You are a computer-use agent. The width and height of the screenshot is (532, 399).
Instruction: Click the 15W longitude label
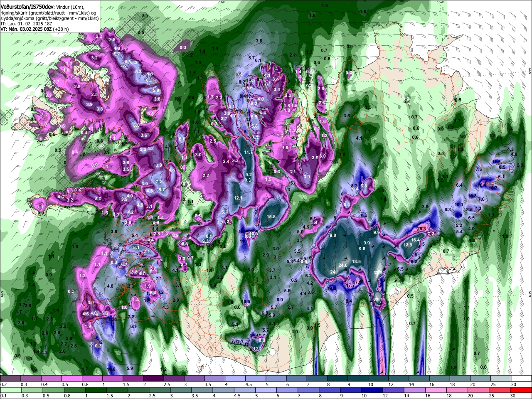point(440,2)
